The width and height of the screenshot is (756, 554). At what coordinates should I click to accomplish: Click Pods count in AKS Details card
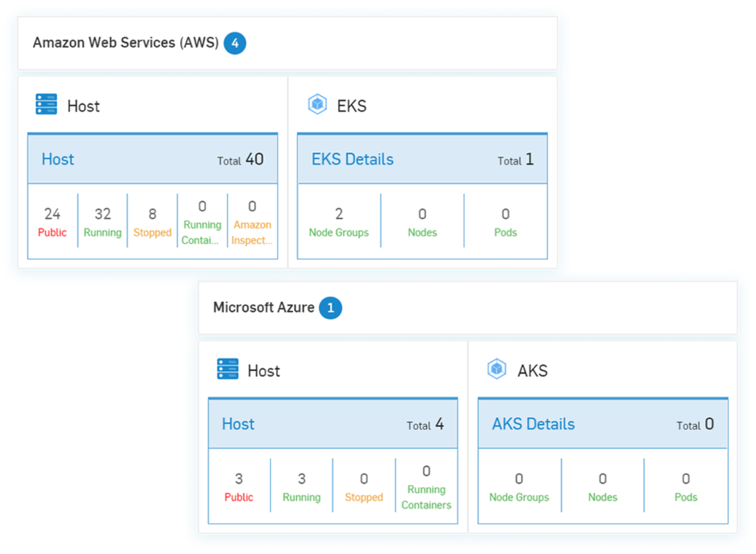click(x=685, y=484)
